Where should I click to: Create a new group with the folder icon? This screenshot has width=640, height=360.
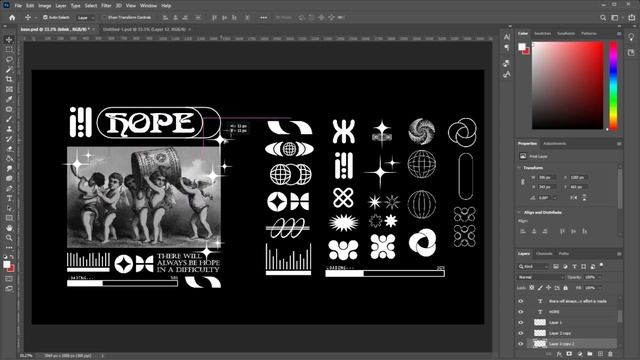click(590, 354)
